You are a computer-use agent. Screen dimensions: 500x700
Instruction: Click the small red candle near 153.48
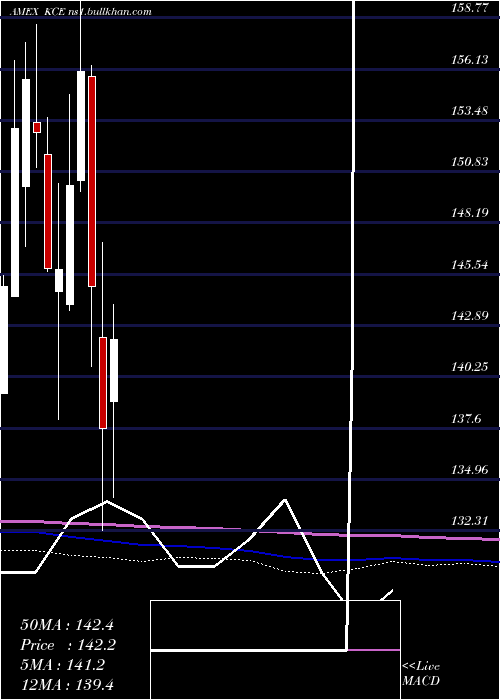[x=37, y=127]
